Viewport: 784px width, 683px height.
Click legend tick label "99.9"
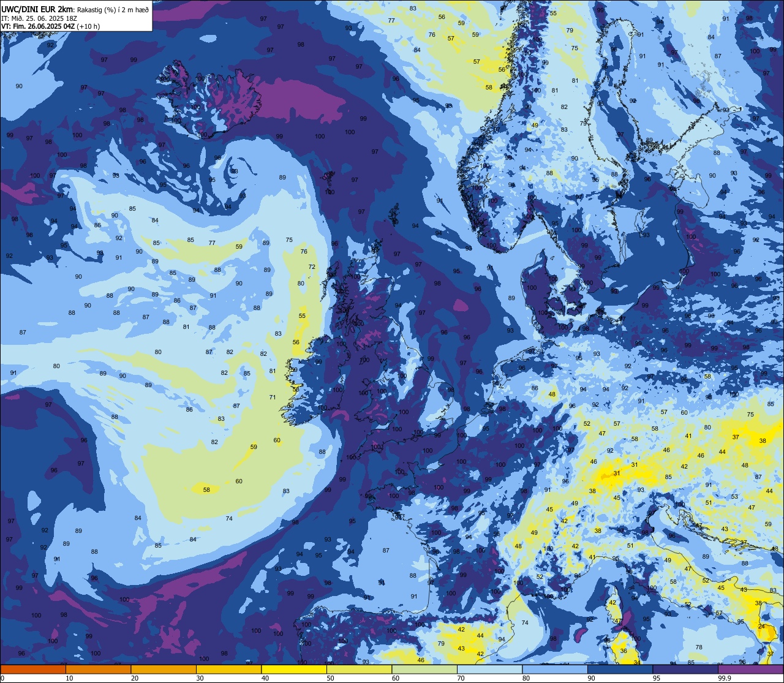(725, 678)
